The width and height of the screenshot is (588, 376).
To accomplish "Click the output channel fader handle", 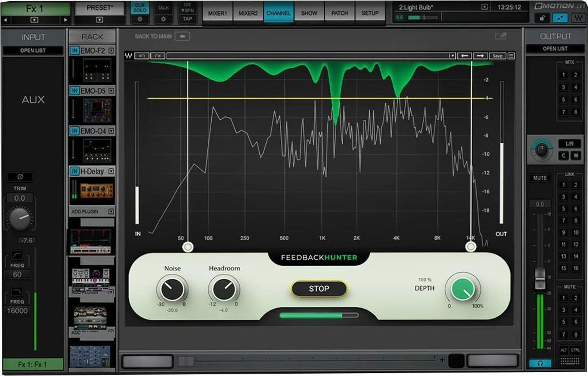I will coord(540,278).
